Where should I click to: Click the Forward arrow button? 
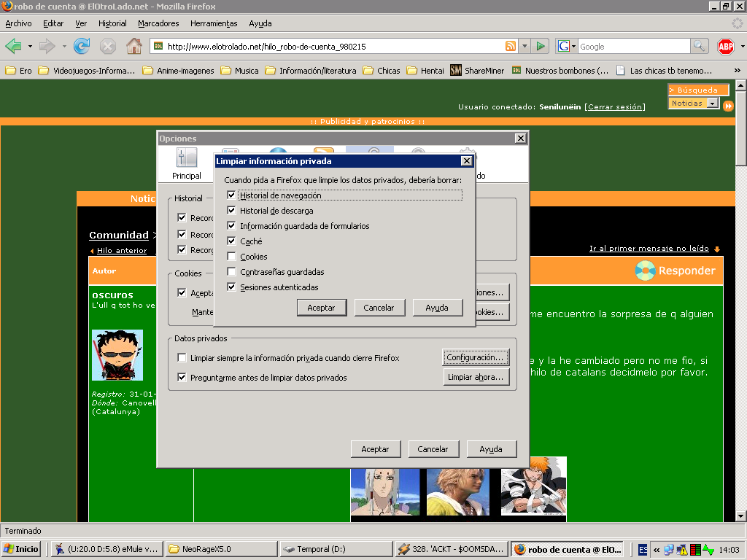(x=47, y=46)
